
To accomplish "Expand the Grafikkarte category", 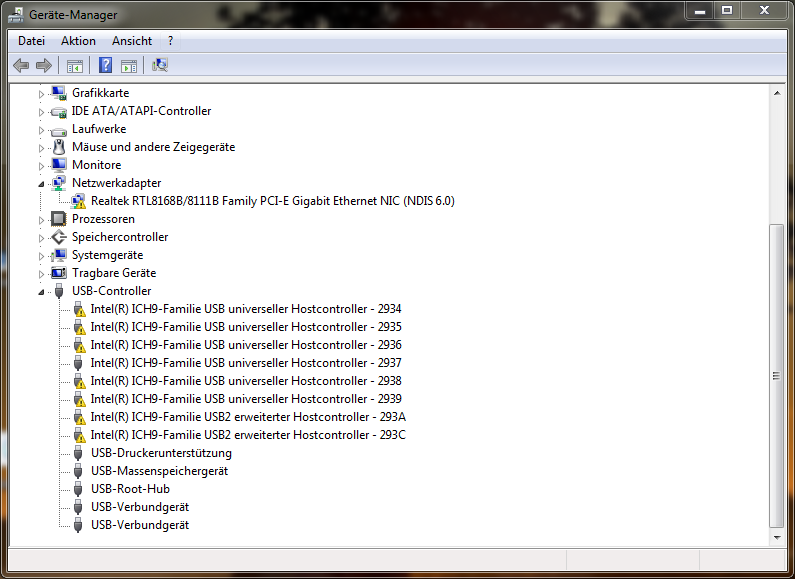I will pos(42,94).
